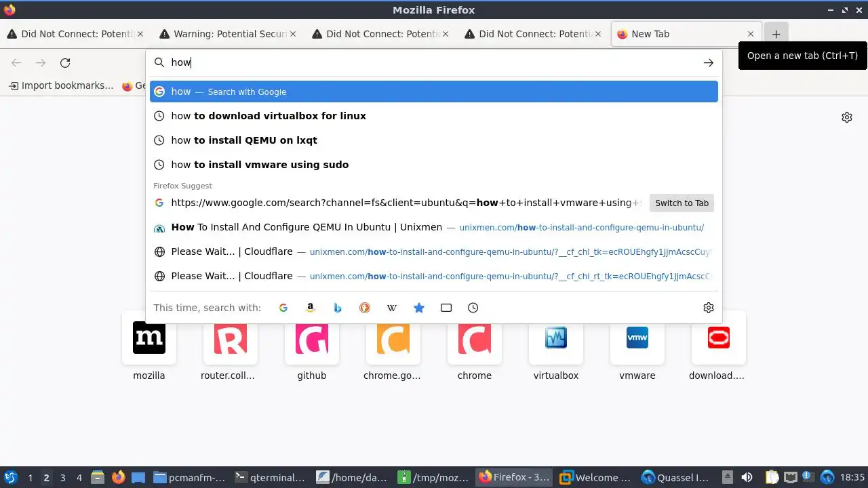868x488 pixels.
Task: Click the forward navigation arrow
Action: click(41, 63)
